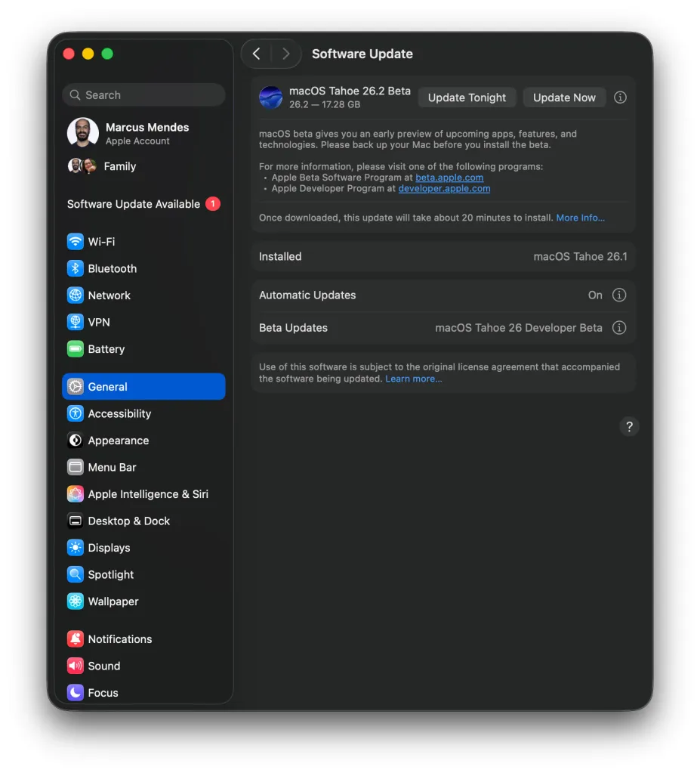
Task: Click the Search field in the sidebar
Action: coord(143,94)
